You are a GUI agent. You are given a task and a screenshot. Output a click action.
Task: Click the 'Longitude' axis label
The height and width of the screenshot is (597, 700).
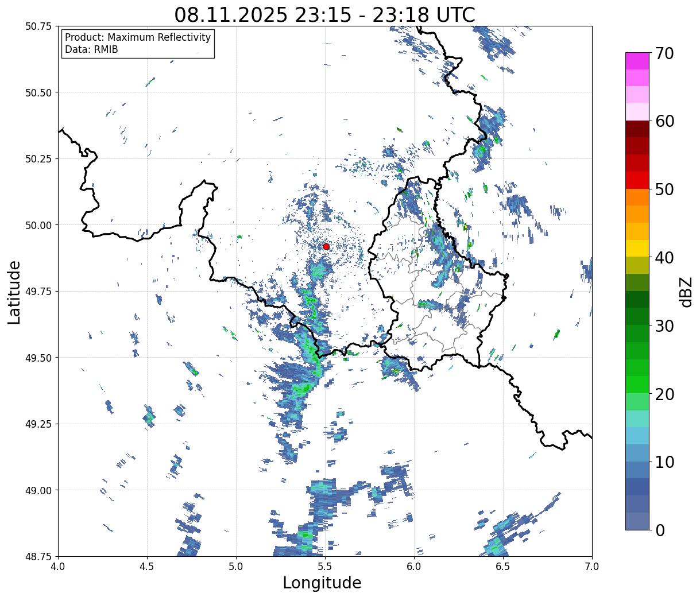click(322, 583)
